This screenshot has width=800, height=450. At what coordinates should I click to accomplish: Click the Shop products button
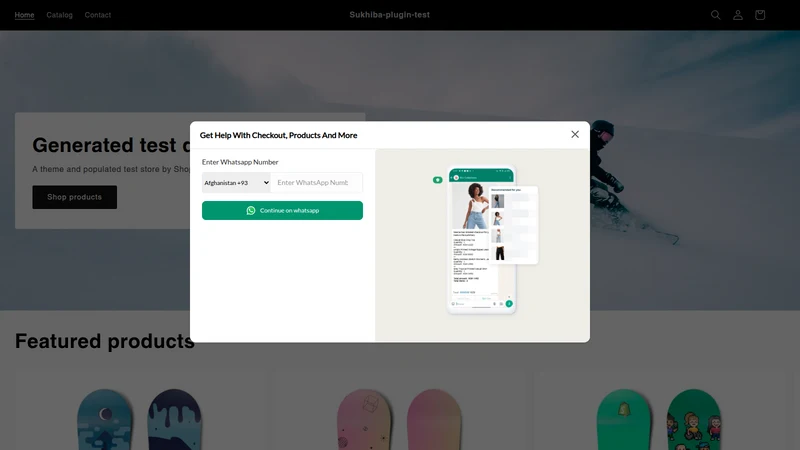click(74, 197)
